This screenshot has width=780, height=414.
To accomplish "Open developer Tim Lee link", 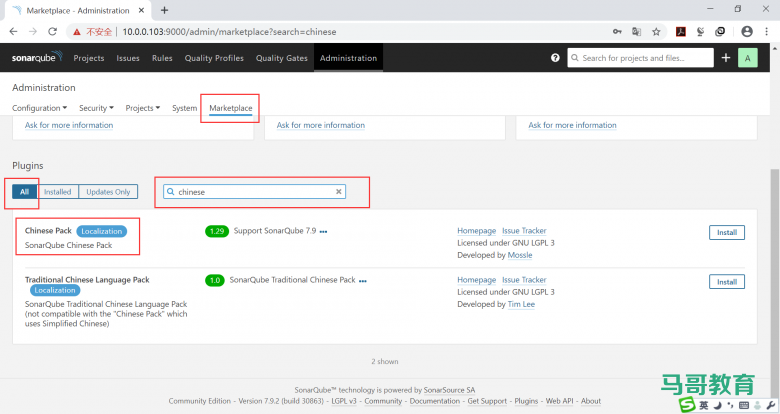I will point(521,305).
